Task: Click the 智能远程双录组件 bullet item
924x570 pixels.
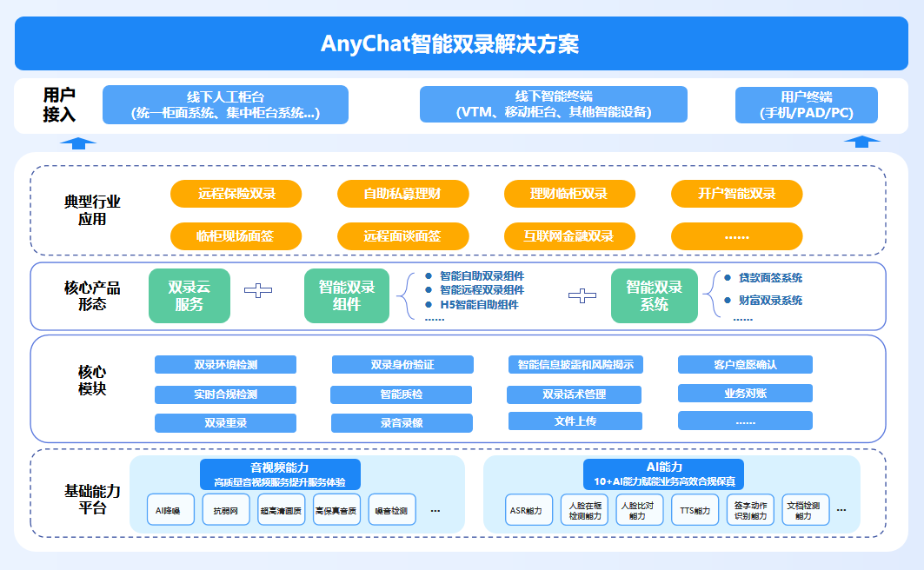Action: click(475, 289)
